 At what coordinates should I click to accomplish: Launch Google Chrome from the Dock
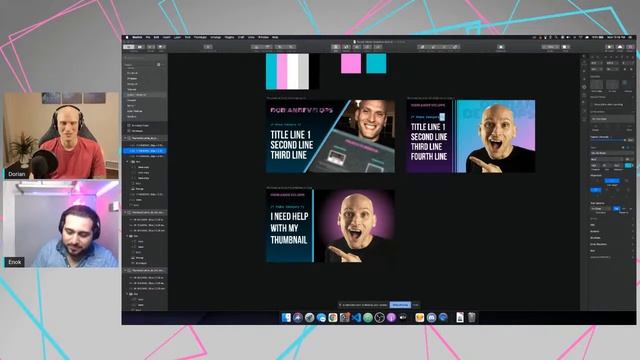(333, 318)
